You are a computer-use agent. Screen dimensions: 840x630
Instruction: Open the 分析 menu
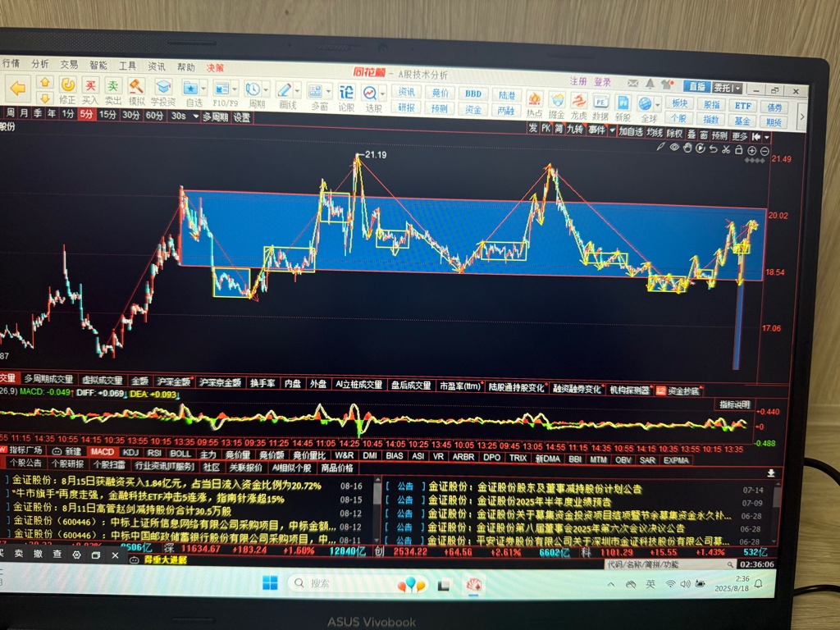pos(39,64)
